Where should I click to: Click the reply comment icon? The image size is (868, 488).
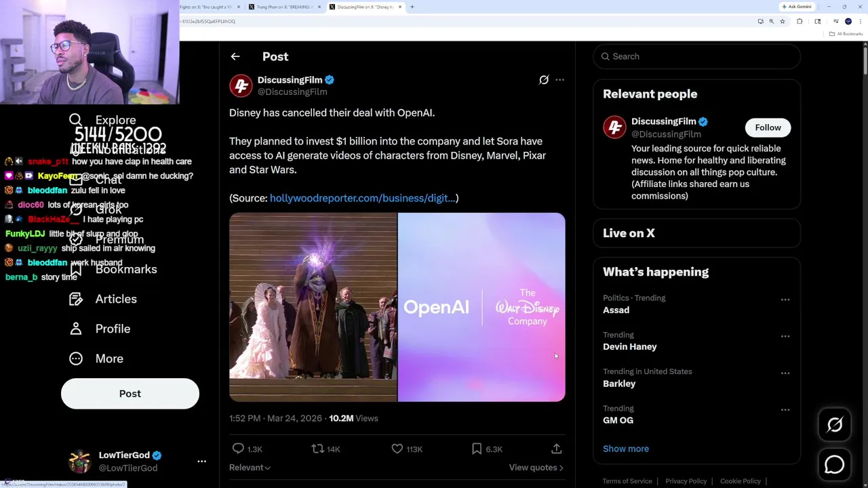[x=238, y=449]
